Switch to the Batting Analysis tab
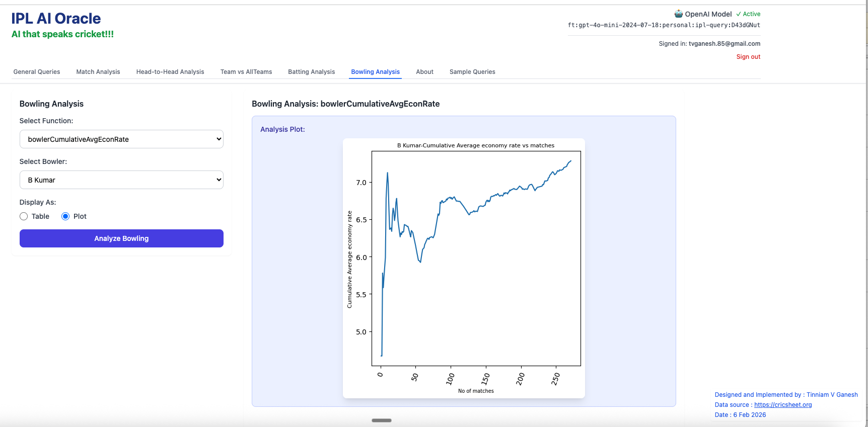Image resolution: width=868 pixels, height=427 pixels. point(311,72)
